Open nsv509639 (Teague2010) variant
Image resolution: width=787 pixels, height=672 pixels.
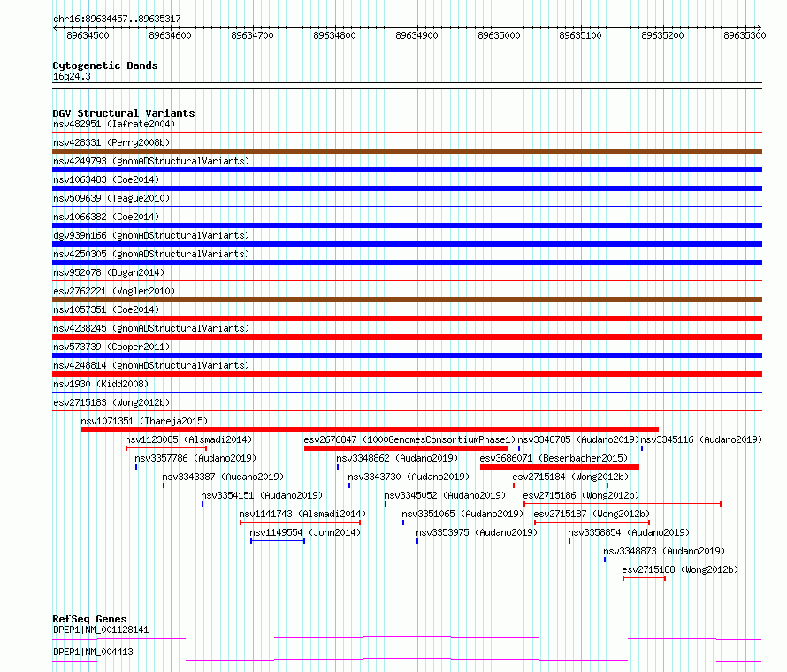tap(111, 198)
